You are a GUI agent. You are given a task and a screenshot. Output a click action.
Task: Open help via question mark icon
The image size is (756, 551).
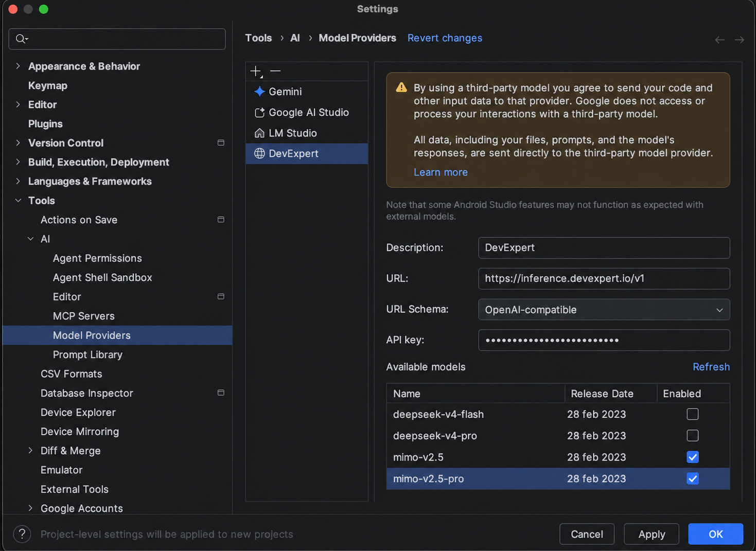22,534
